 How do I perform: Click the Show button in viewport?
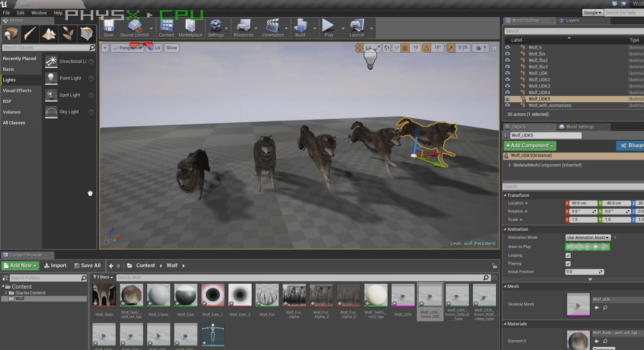pos(171,48)
